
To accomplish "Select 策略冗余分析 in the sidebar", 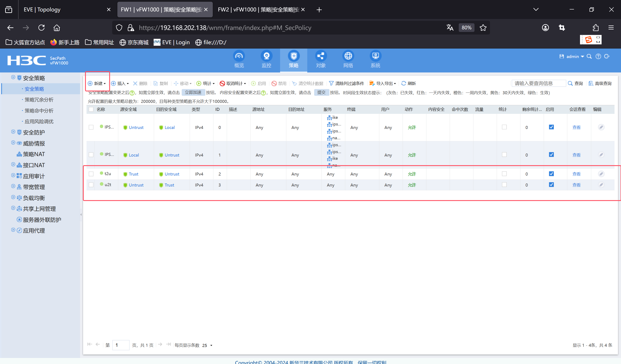I will (39, 100).
